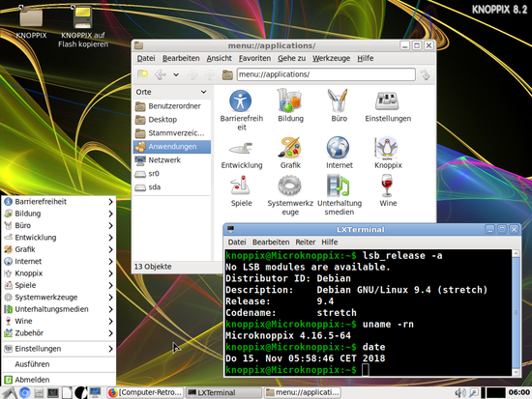This screenshot has height=399, width=532.
Task: Click the LXTerminal vertical scrollbar
Action: tap(516, 313)
